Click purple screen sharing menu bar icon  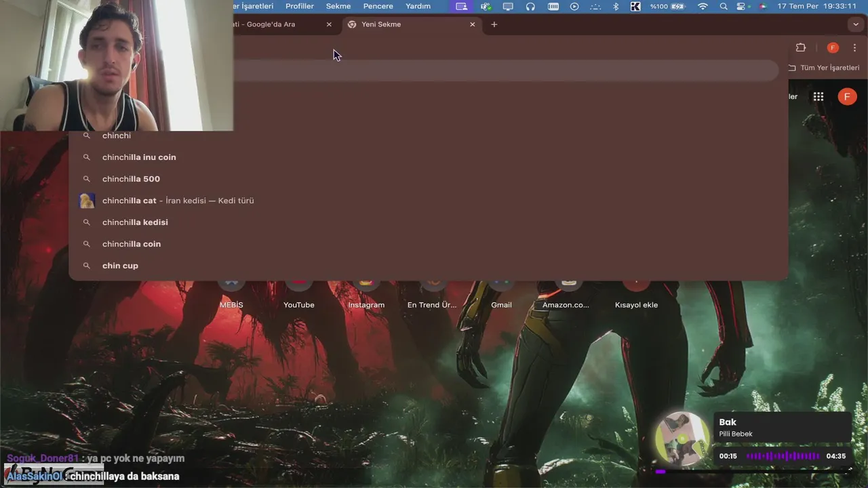462,6
